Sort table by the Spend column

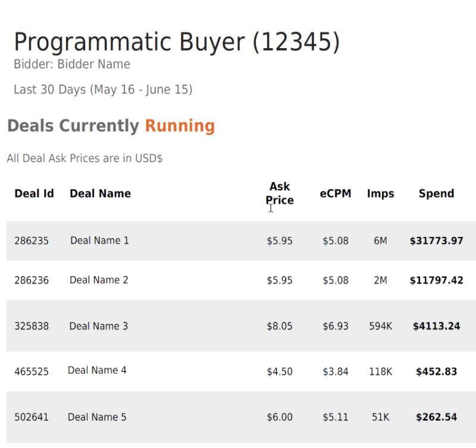[436, 193]
